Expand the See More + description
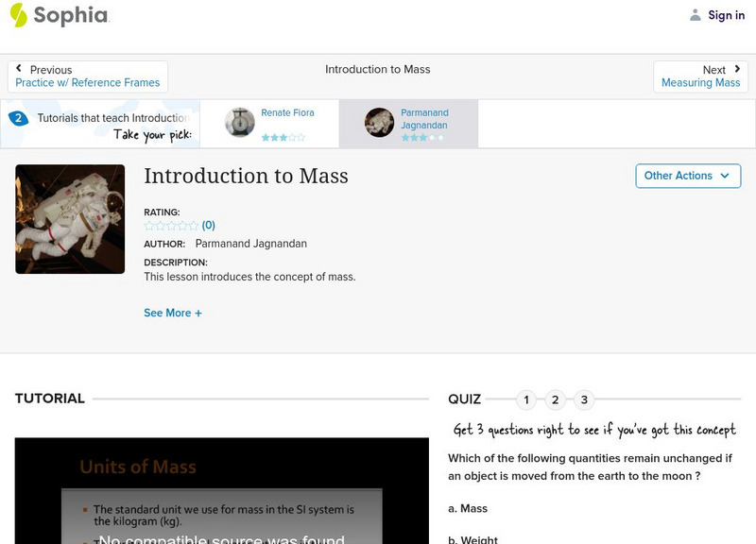 (173, 313)
